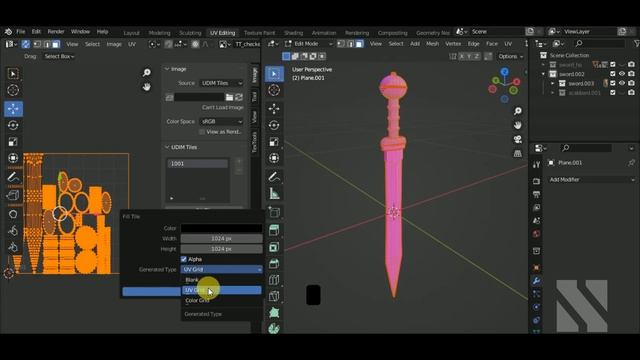Select the Add Cube tool in 3D viewport
640x360 pixels.
click(274, 212)
